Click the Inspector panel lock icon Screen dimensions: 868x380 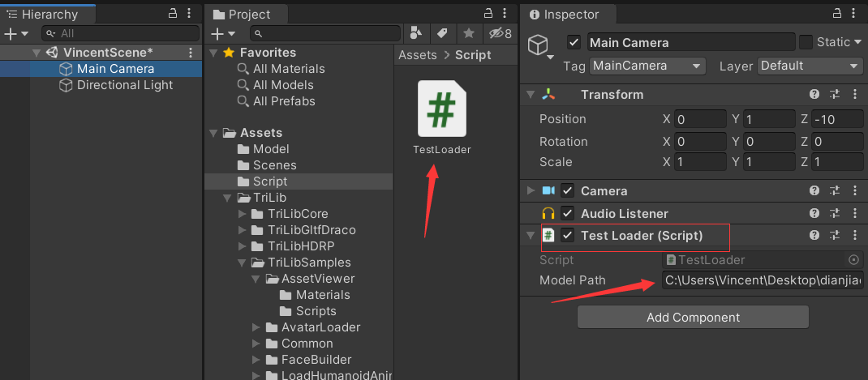click(836, 14)
